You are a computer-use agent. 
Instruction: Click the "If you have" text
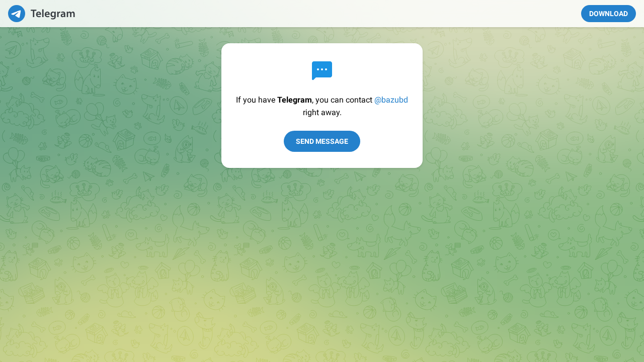(256, 100)
